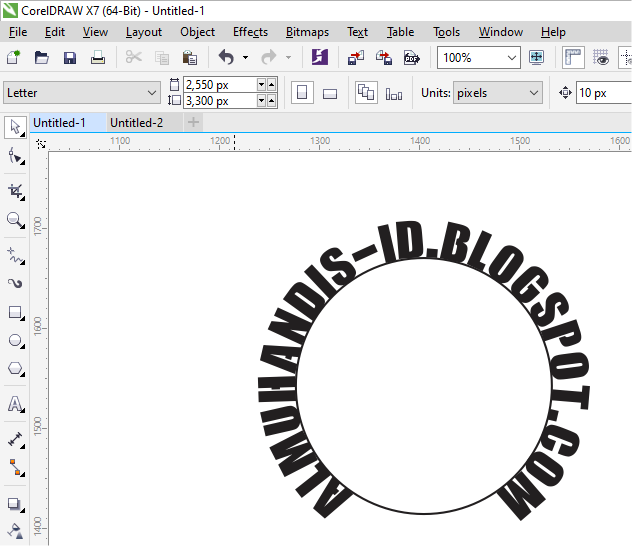Select the Crop tool
This screenshot has width=632, height=546.
tap(15, 191)
